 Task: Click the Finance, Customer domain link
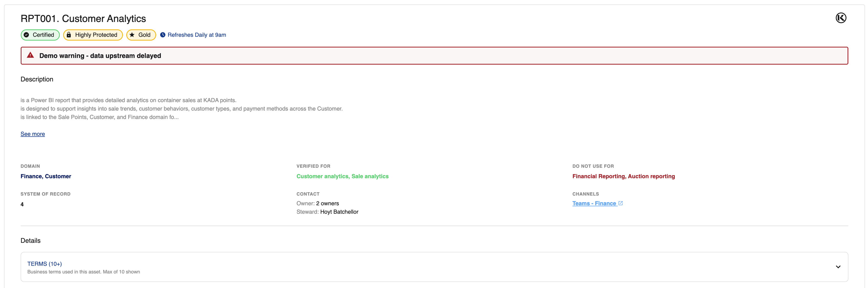[46, 176]
